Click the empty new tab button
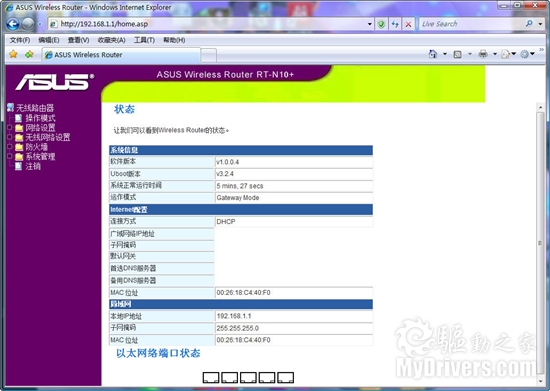Screen dimensions: 550x391 [209, 56]
